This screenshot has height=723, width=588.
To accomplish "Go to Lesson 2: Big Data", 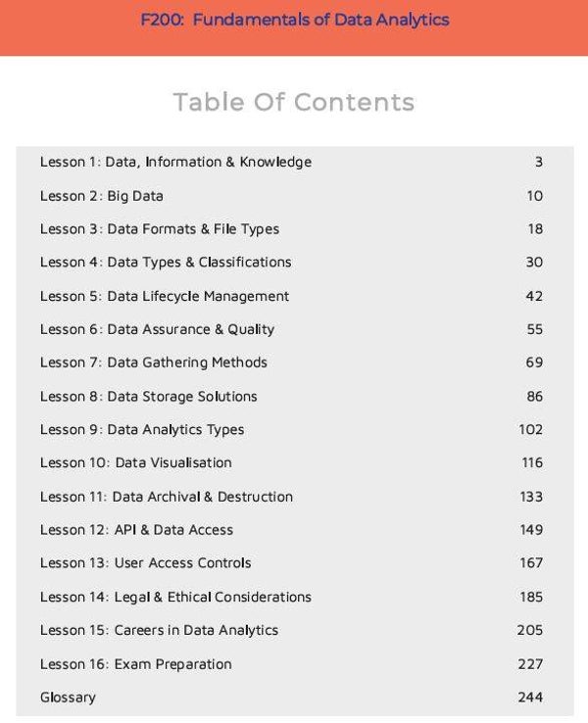I will pyautogui.click(x=101, y=196).
